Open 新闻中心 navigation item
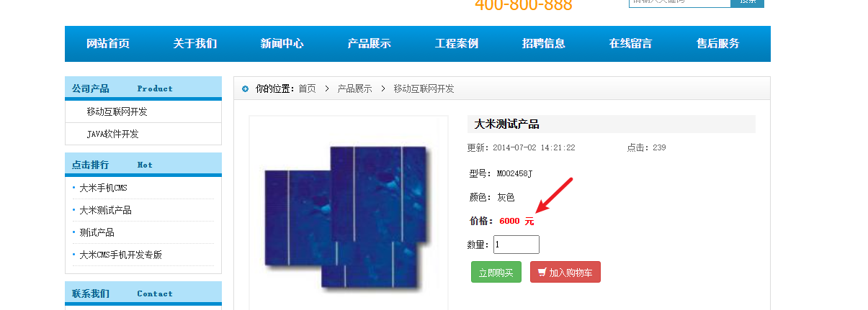The width and height of the screenshot is (868, 310). (x=282, y=44)
